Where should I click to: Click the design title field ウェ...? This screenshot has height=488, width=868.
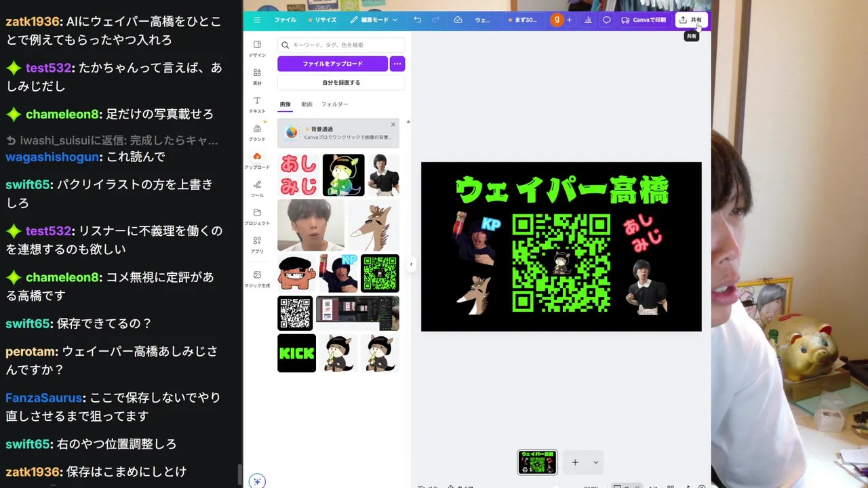pyautogui.click(x=482, y=20)
